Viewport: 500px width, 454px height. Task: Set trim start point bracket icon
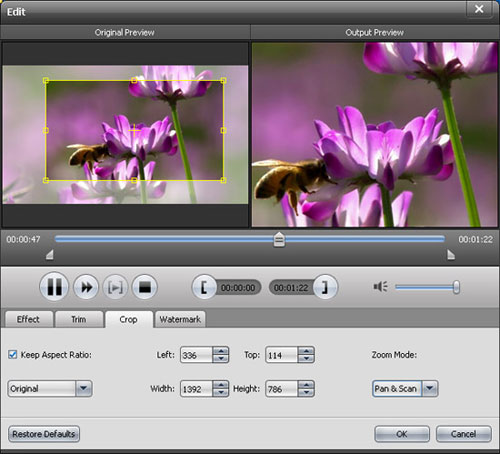204,287
